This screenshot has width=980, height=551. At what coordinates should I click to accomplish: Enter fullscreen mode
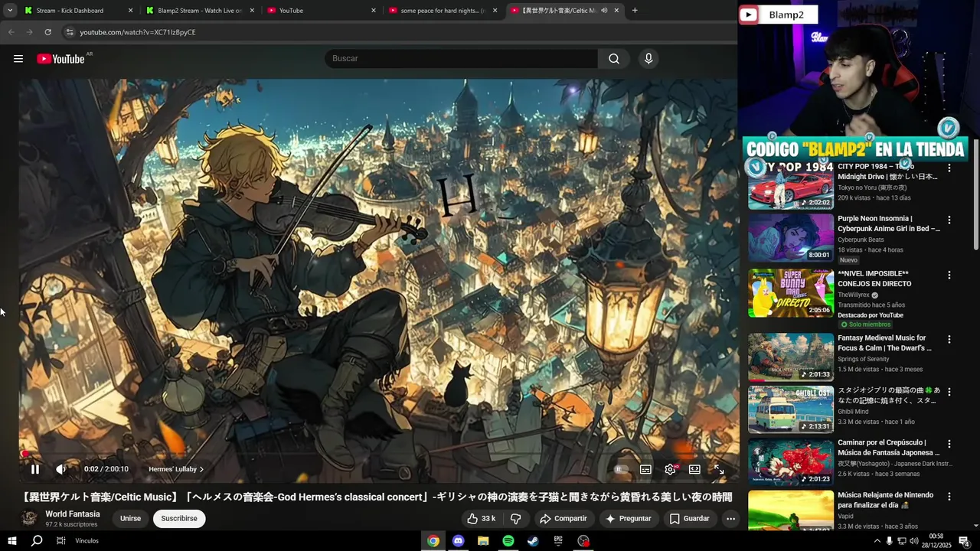[719, 469]
